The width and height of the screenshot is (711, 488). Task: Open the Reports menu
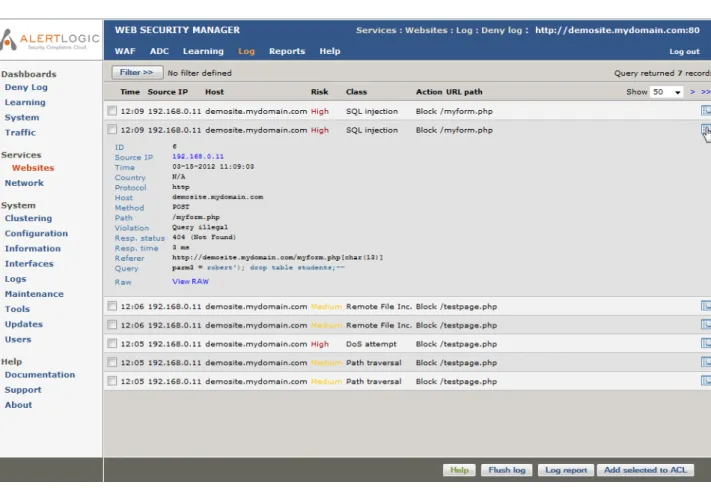point(287,51)
